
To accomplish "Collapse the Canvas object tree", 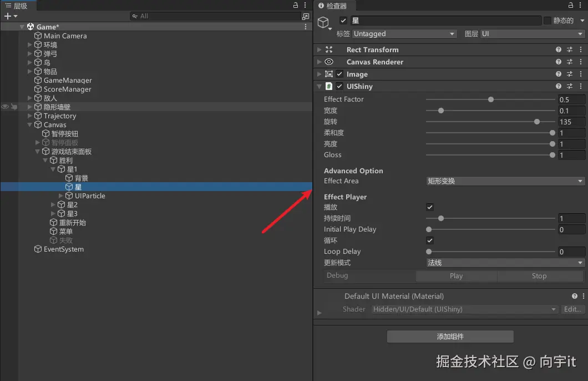I will click(29, 125).
